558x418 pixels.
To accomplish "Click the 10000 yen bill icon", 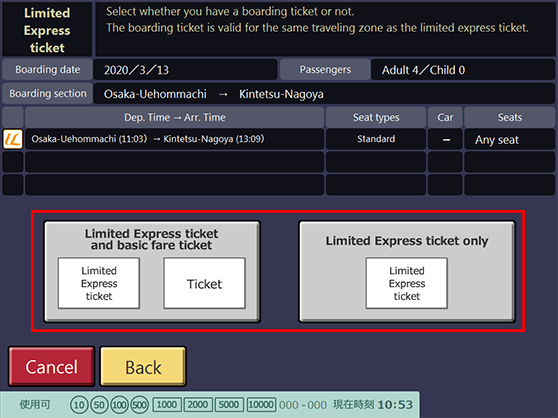I will [x=261, y=404].
